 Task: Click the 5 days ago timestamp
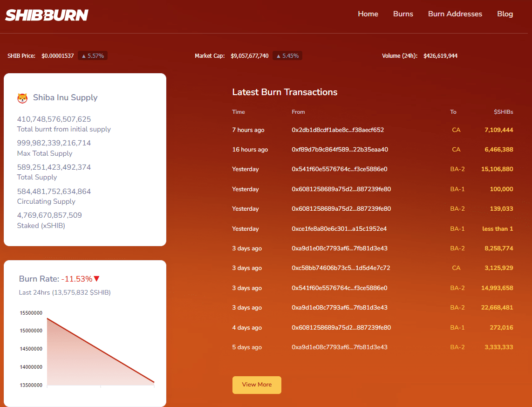(x=247, y=347)
